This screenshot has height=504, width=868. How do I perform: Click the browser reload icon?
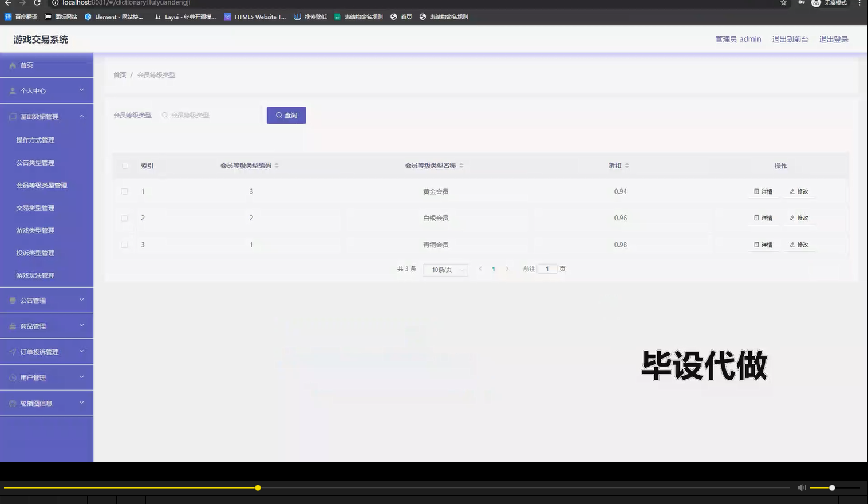tap(37, 3)
